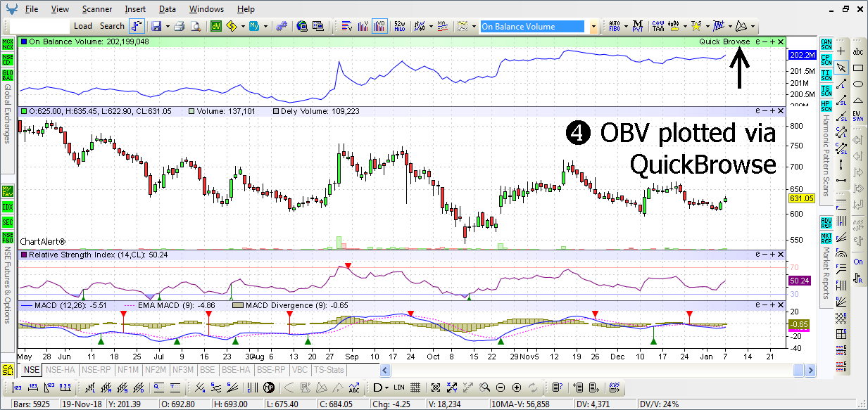
Task: Expand the My icon dropdown arrow
Action: click(265, 27)
